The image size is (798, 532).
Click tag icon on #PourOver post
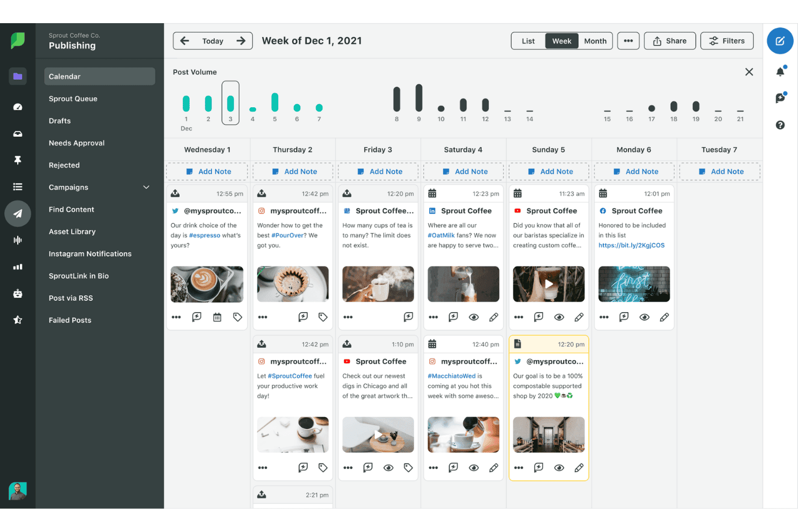323,317
